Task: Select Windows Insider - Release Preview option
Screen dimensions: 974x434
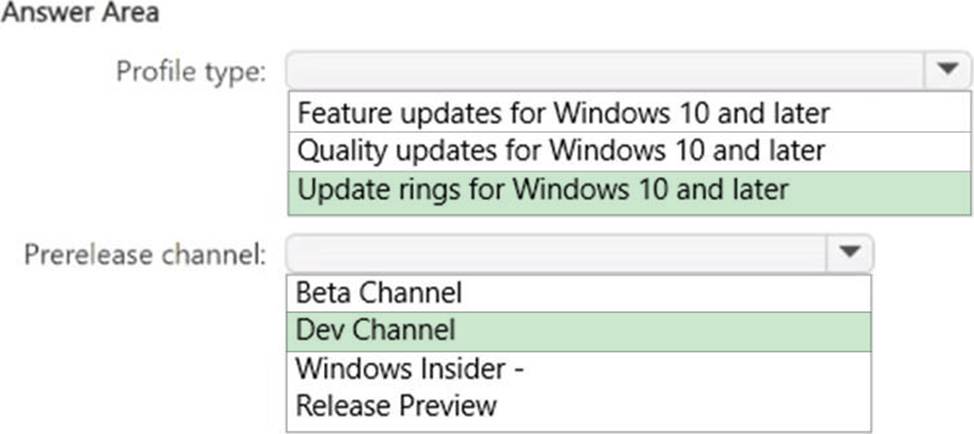Action: pyautogui.click(x=410, y=386)
